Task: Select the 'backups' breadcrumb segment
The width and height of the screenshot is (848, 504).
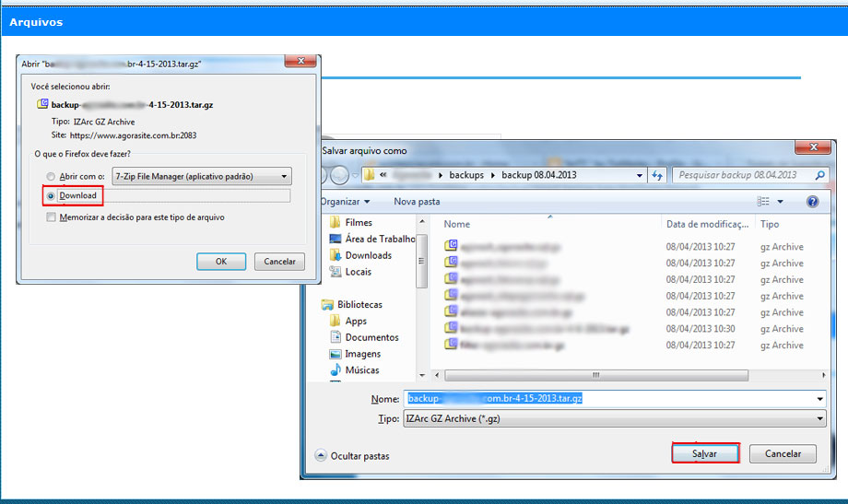Action: (466, 175)
